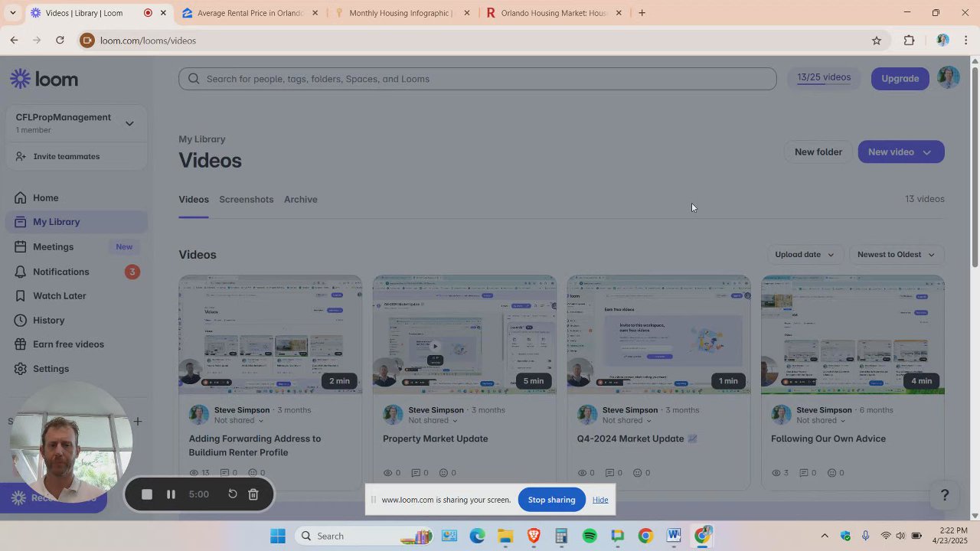Open a new browser tab
This screenshot has width=980, height=551.
tap(642, 13)
